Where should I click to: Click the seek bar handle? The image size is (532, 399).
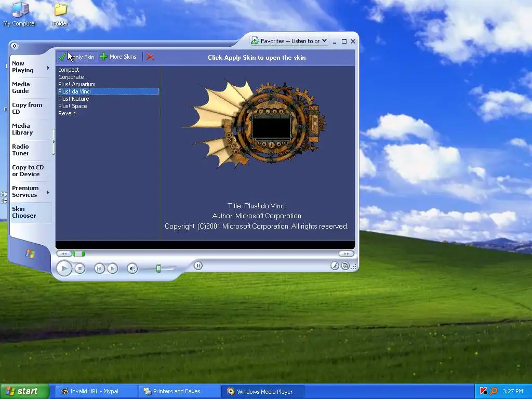(x=79, y=254)
